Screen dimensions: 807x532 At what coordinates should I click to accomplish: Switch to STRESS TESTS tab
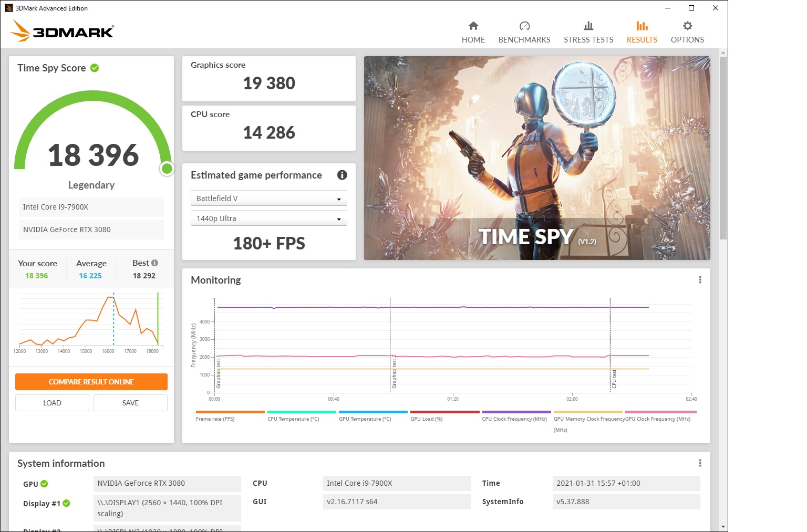tap(588, 33)
